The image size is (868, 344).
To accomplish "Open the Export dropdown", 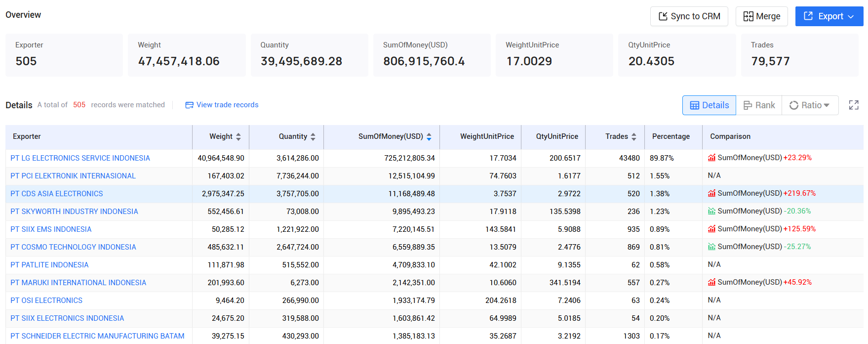I will [x=829, y=16].
